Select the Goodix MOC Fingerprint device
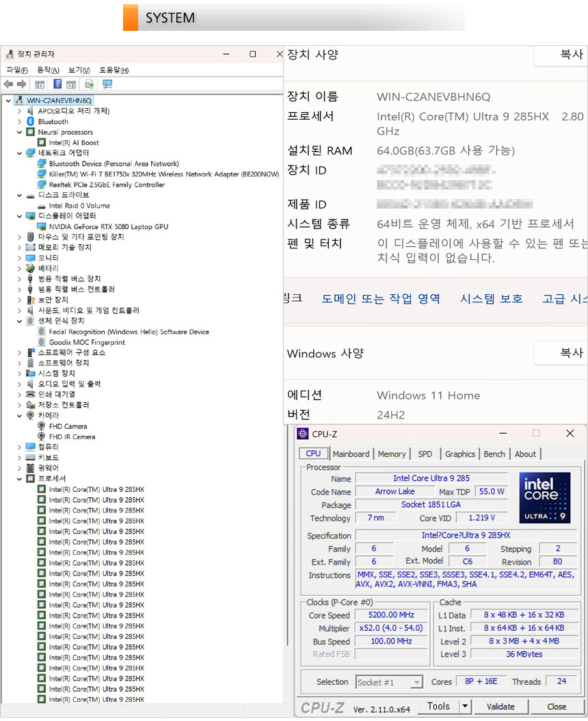Viewport: 588px width, 721px height. (87, 342)
